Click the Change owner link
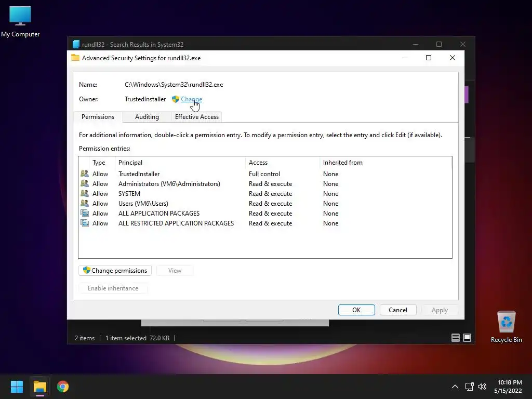532x399 pixels. pyautogui.click(x=191, y=99)
